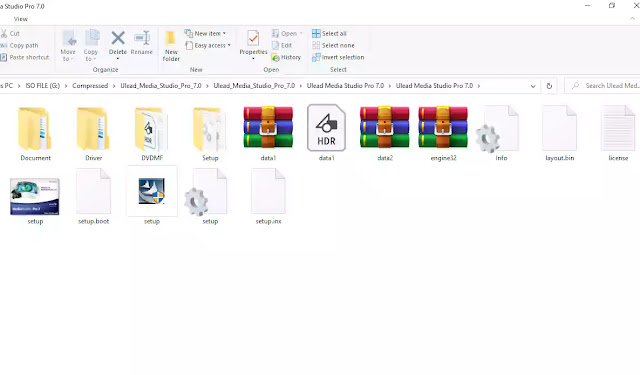The image size is (640, 375).
Task: Expand the chevron after ISO FILE (G:)
Action: 66,86
